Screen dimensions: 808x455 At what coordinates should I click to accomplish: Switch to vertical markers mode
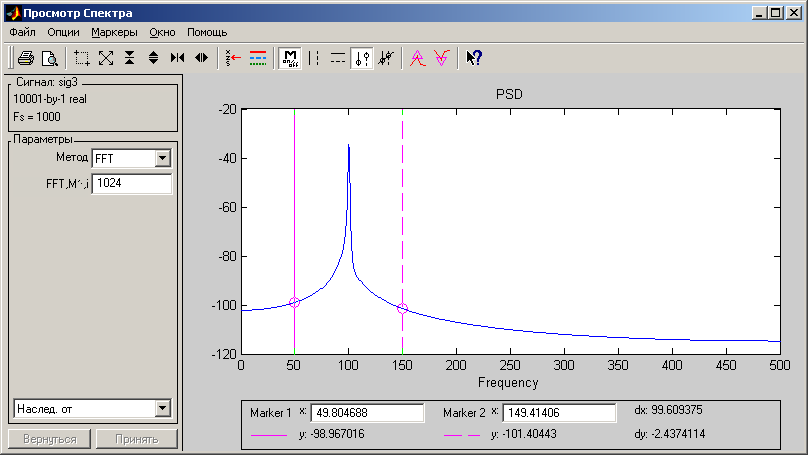[x=314, y=58]
